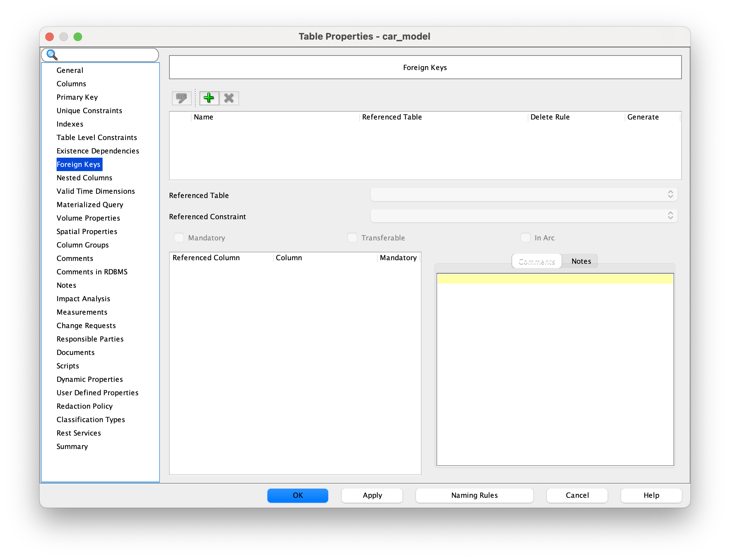Click the magnifying glass search icon
The height and width of the screenshot is (560, 730).
52,55
